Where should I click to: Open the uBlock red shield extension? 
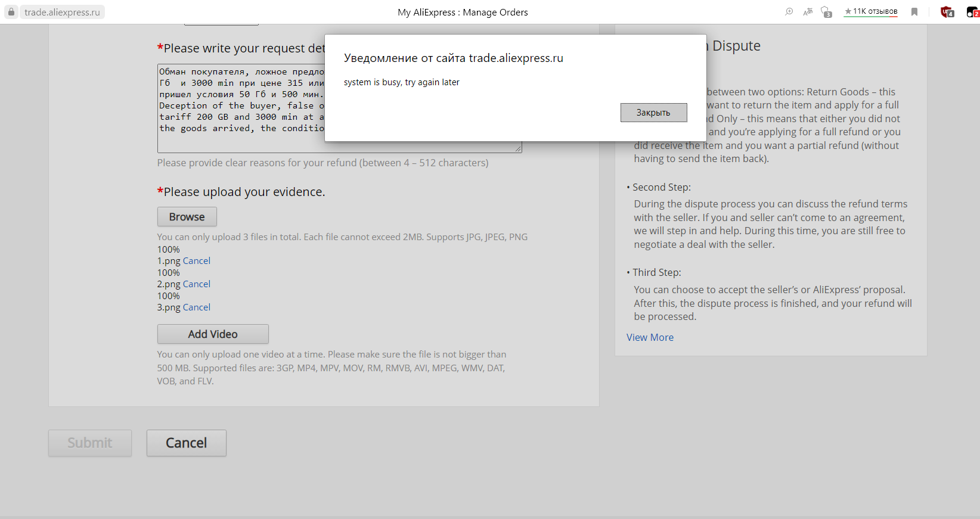[x=947, y=12]
